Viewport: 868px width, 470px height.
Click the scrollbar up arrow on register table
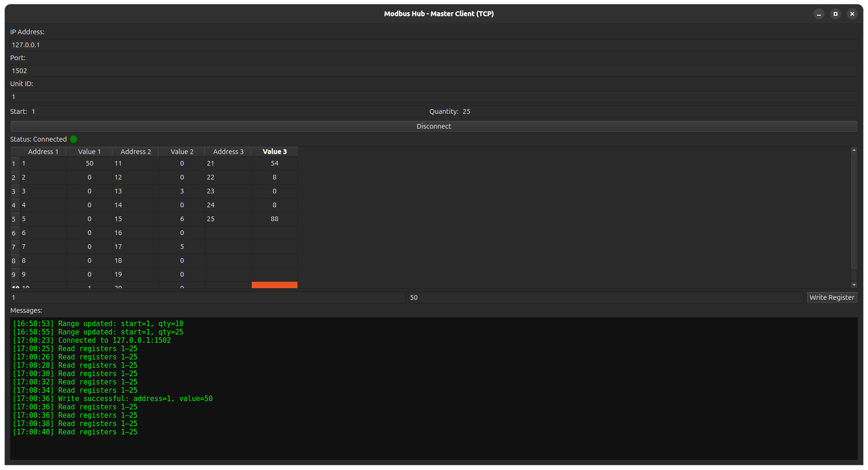(x=854, y=149)
